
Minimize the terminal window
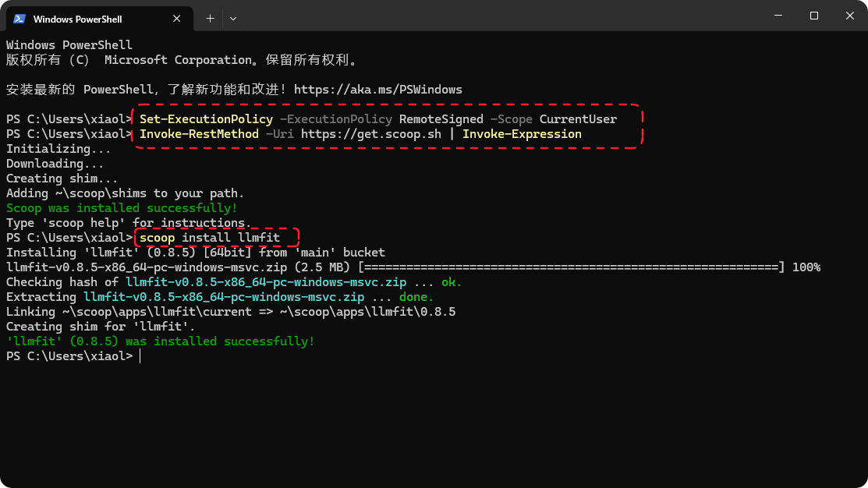[778, 16]
